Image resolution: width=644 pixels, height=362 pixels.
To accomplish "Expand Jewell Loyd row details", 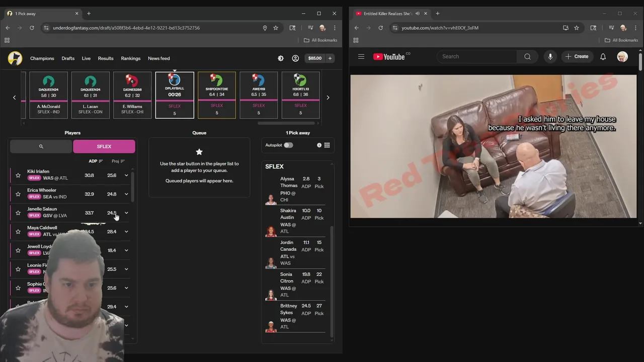I will [126, 250].
